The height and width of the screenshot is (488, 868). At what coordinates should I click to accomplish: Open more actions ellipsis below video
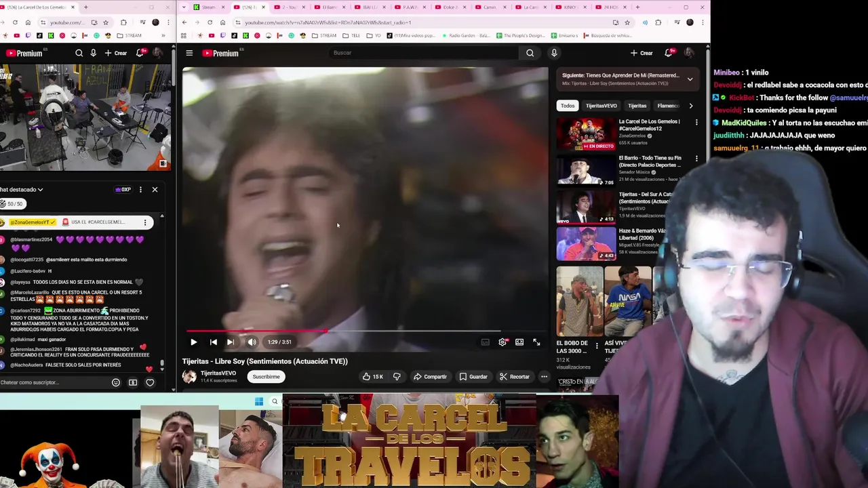[544, 377]
